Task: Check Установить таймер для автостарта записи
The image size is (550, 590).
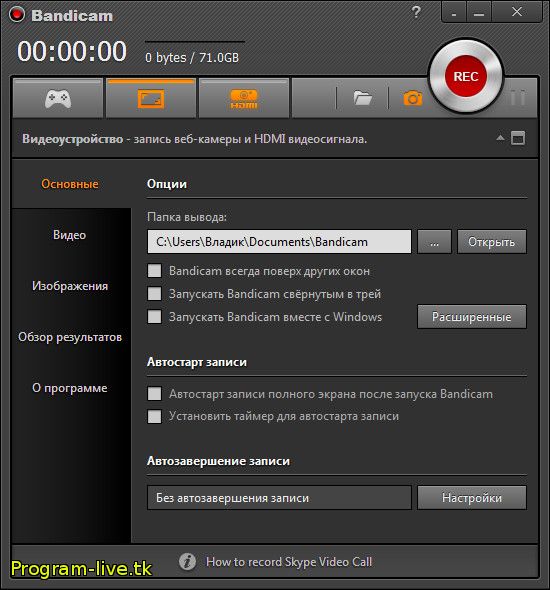Action: (x=155, y=416)
